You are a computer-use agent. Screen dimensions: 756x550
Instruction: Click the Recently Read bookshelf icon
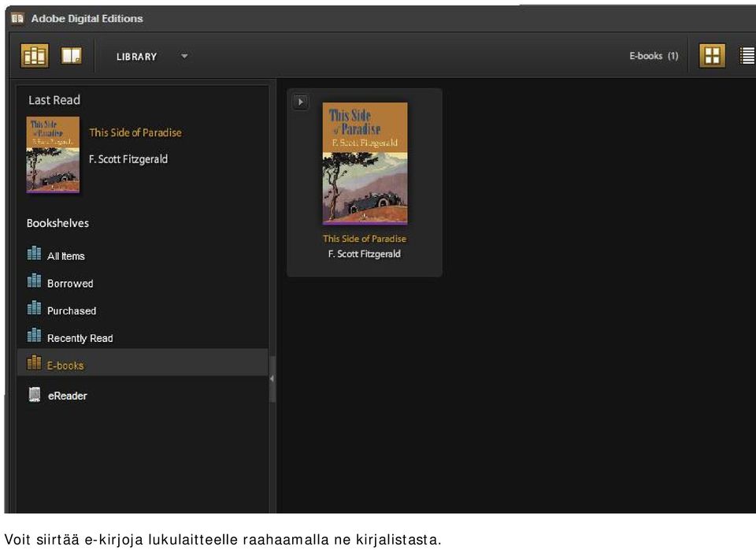pyautogui.click(x=34, y=335)
